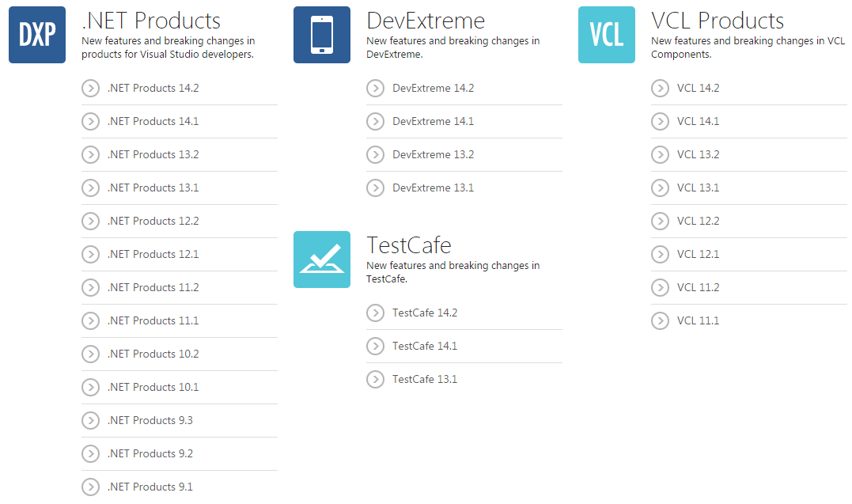The height and width of the screenshot is (504, 852).
Task: Open the TestCafe 14.1 link
Action: pyautogui.click(x=425, y=346)
